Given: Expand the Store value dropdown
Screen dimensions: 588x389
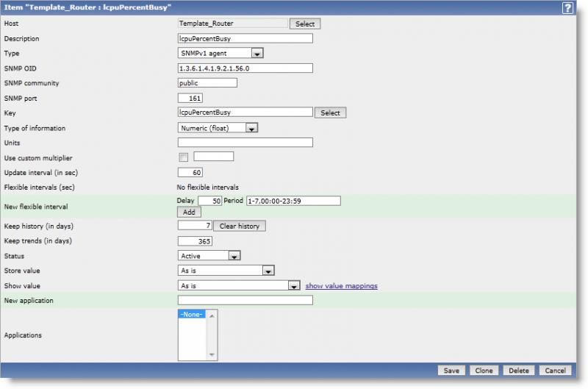Looking at the screenshot, I should 226,271.
